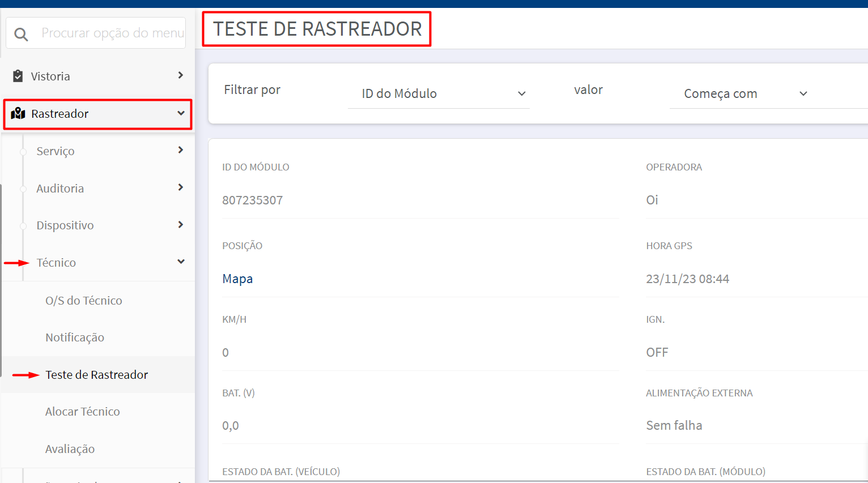Expand the Dispositivo chevron
The height and width of the screenshot is (483, 868).
click(181, 225)
